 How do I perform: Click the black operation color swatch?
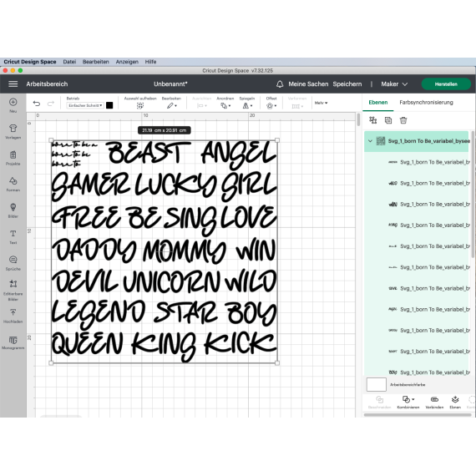[109, 105]
